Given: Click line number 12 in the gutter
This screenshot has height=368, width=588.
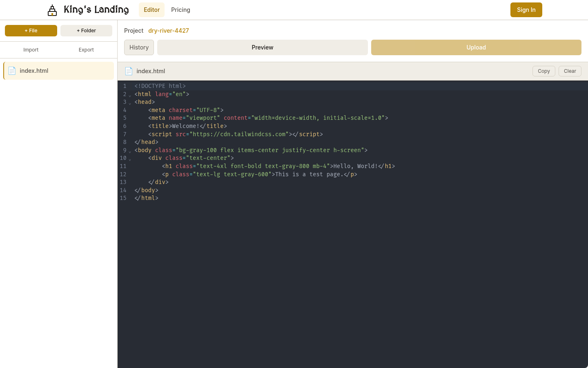Looking at the screenshot, I should (123, 174).
